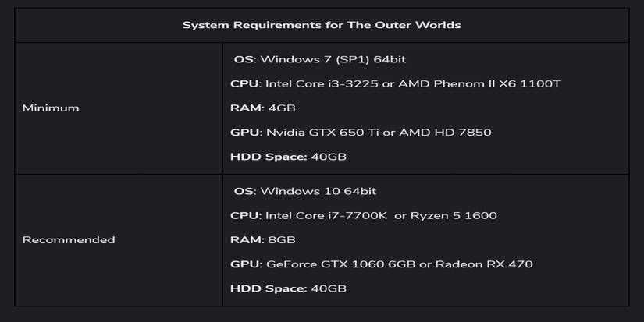Click the 'Intel Core i7-7700K' text
Viewport: 644px width, 322px height.
(326, 215)
